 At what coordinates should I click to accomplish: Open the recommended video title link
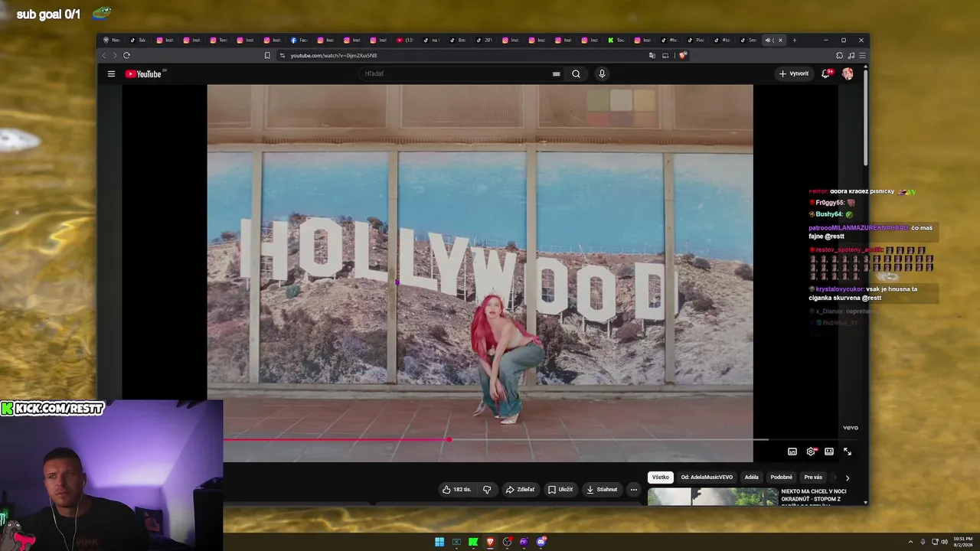point(814,495)
